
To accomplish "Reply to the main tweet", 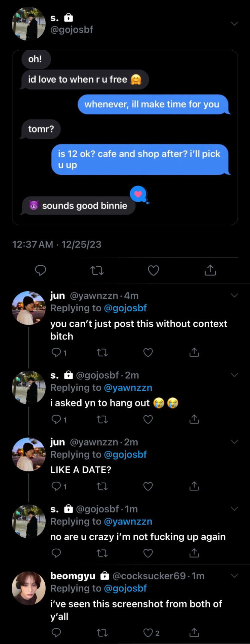I will (x=41, y=270).
